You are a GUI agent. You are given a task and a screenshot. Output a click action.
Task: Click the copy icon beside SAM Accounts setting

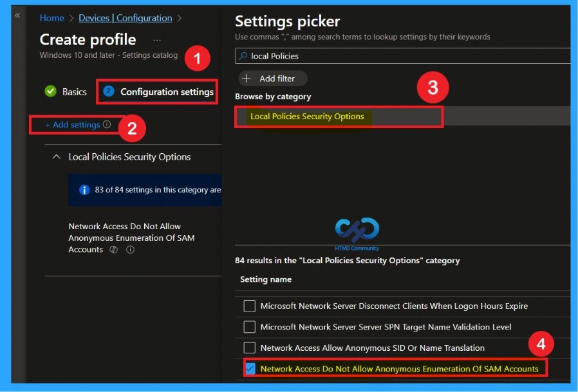click(x=114, y=249)
